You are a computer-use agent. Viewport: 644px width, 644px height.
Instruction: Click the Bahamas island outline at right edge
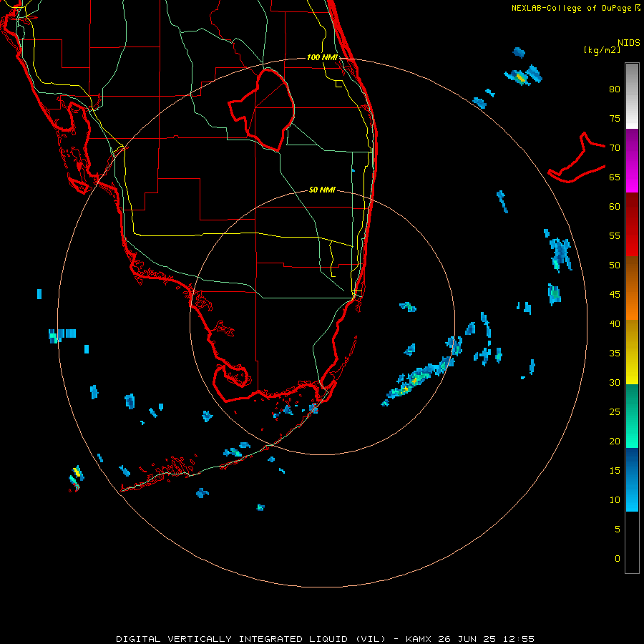pos(577,158)
